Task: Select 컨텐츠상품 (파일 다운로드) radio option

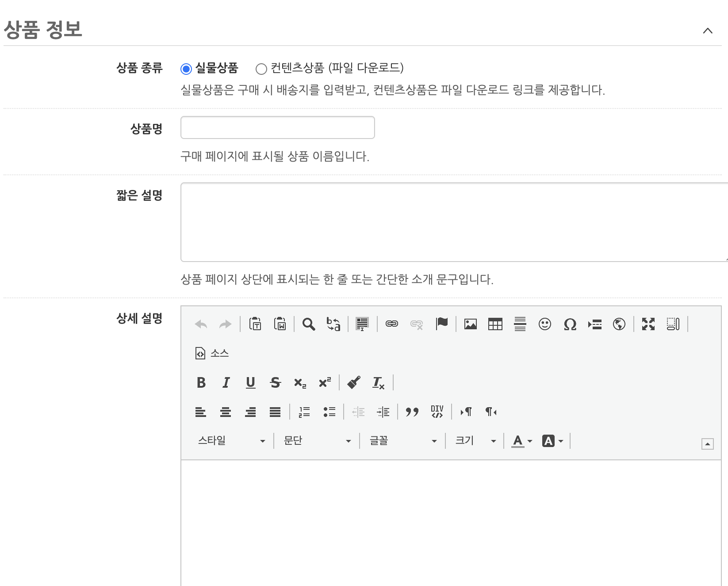Action: [x=261, y=69]
